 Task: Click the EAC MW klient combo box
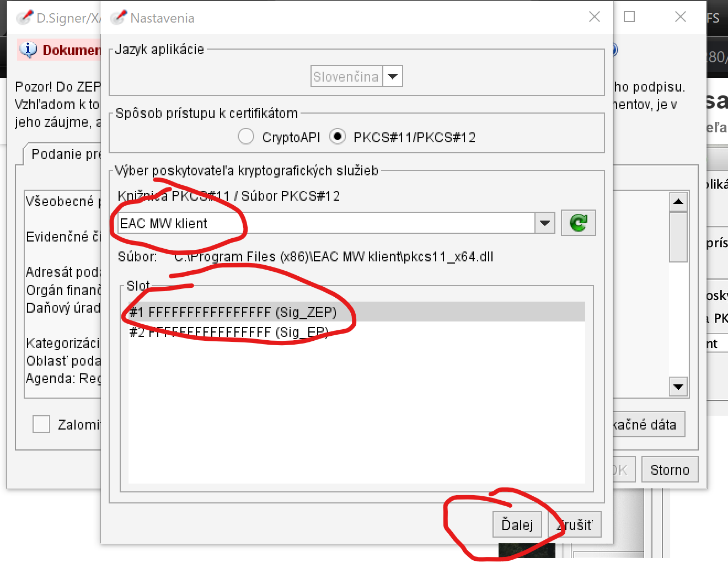click(x=325, y=223)
